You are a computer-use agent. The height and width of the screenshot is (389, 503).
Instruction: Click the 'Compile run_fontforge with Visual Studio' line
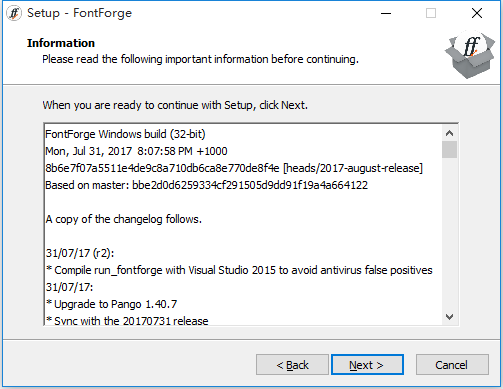click(x=239, y=270)
